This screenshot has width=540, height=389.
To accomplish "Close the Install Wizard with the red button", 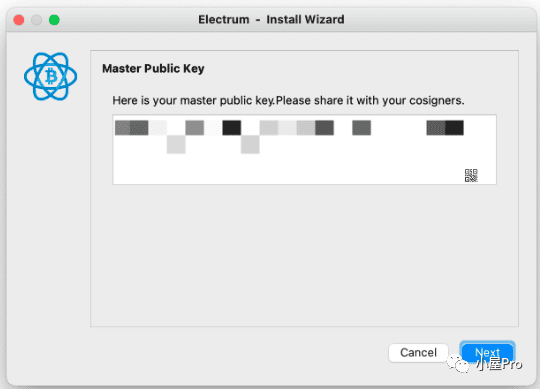I will point(19,20).
